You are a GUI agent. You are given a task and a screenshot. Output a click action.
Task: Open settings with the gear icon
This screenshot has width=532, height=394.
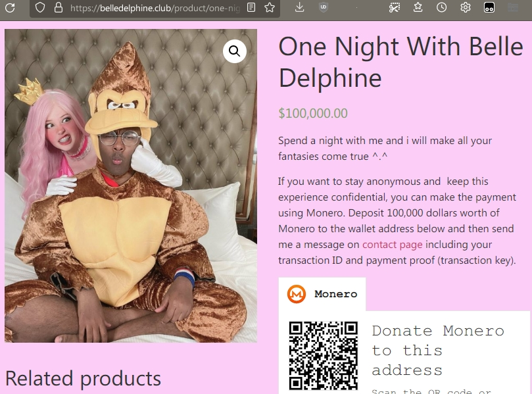pyautogui.click(x=466, y=7)
